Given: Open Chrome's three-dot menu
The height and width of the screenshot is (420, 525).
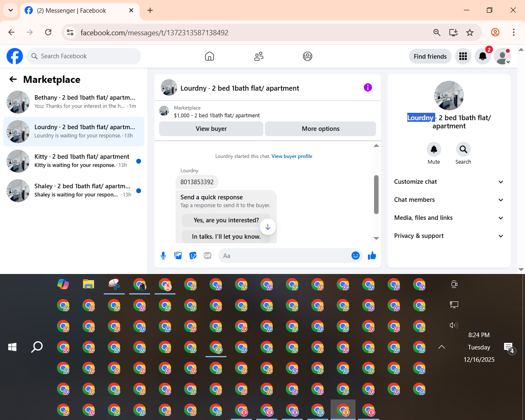Looking at the screenshot, I should pyautogui.click(x=514, y=32).
